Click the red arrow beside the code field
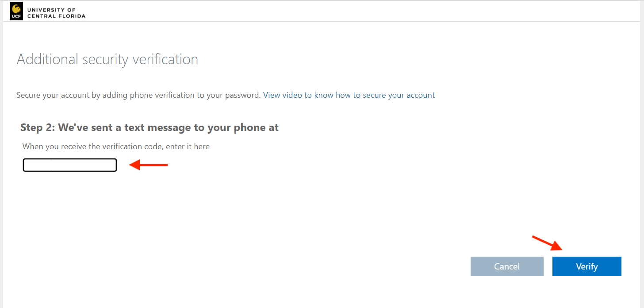The height and width of the screenshot is (308, 644). (x=148, y=165)
